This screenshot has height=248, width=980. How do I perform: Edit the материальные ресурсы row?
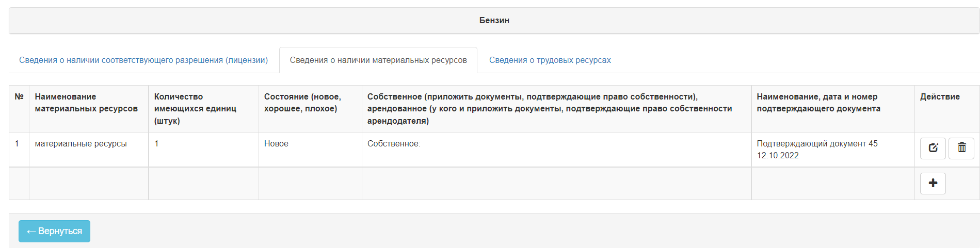pyautogui.click(x=933, y=148)
